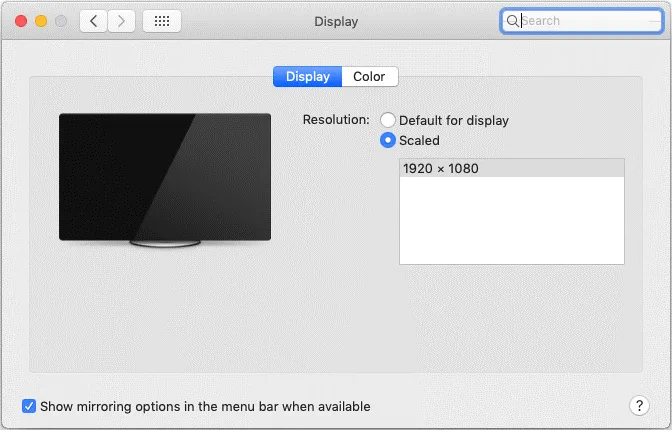672x430 pixels.
Task: Go forward using the right chevron button
Action: point(121,21)
